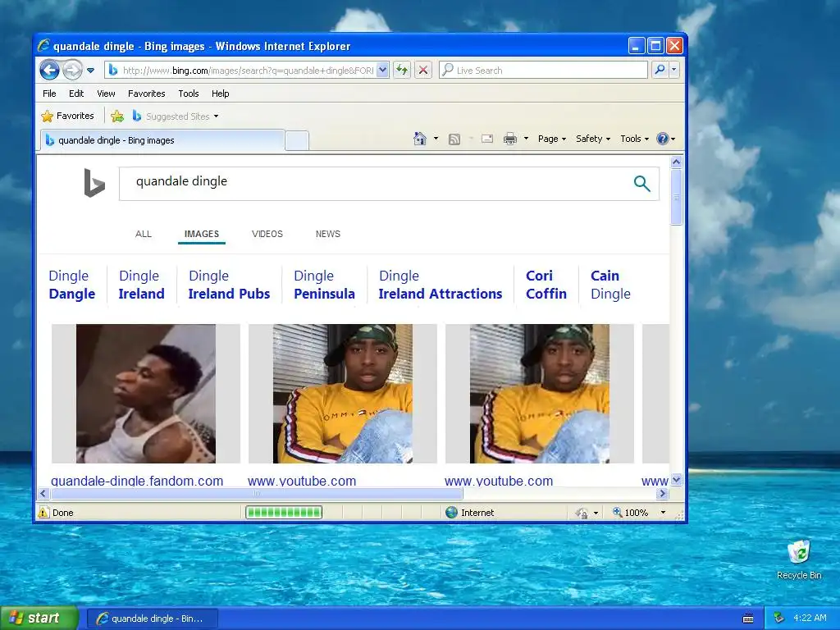
Task: Expand the zoom level dropdown arrow
Action: pos(663,513)
